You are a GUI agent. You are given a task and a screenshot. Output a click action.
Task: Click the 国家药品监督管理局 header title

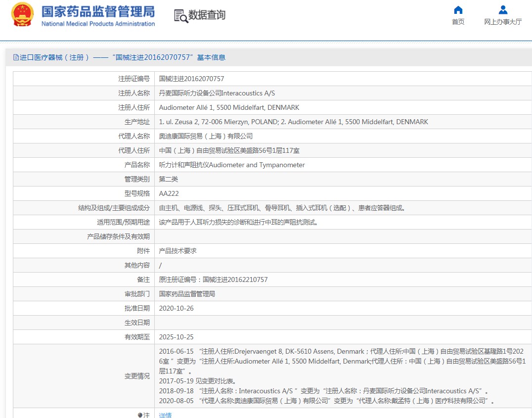(x=98, y=11)
